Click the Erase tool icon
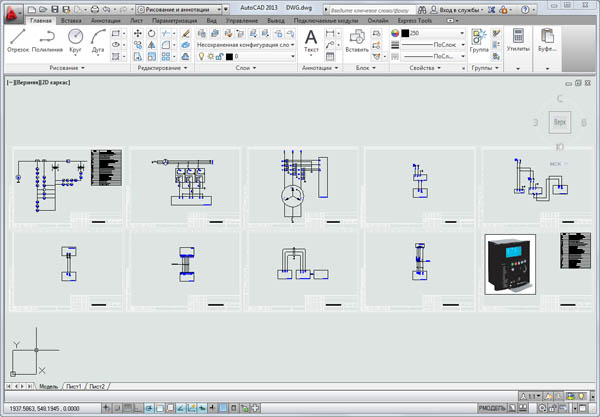The width and height of the screenshot is (600, 417). (186, 34)
